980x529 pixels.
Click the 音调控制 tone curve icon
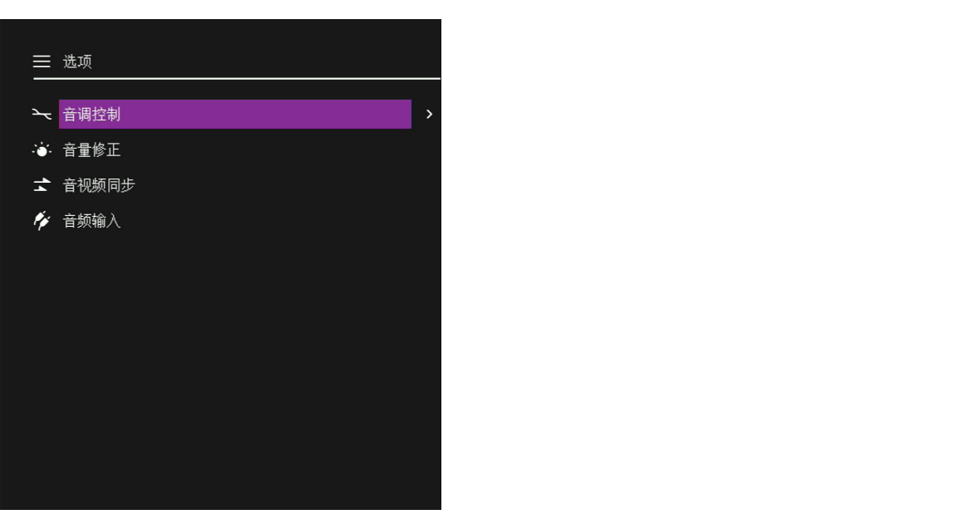tap(42, 114)
